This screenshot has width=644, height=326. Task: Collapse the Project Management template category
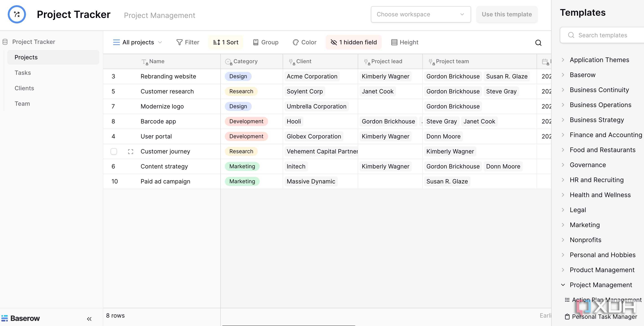click(x=563, y=285)
